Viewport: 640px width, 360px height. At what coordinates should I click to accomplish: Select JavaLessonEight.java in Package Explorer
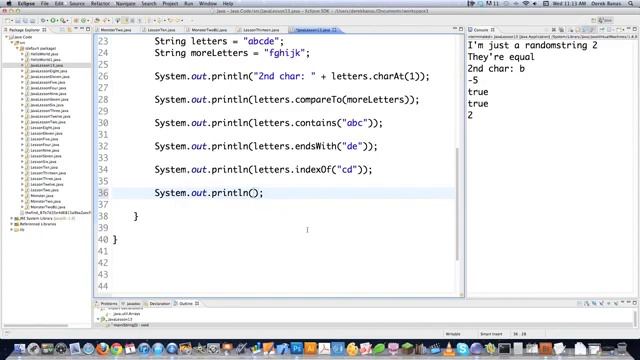click(x=49, y=71)
